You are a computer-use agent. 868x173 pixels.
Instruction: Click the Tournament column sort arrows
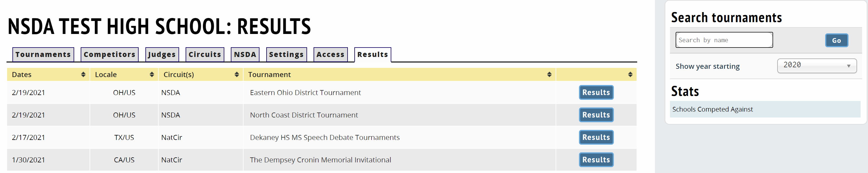point(549,74)
